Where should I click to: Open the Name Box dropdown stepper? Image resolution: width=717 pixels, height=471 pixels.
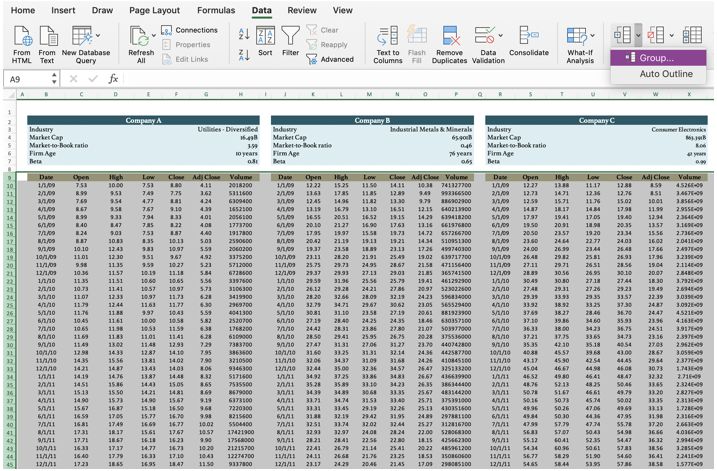click(54, 79)
